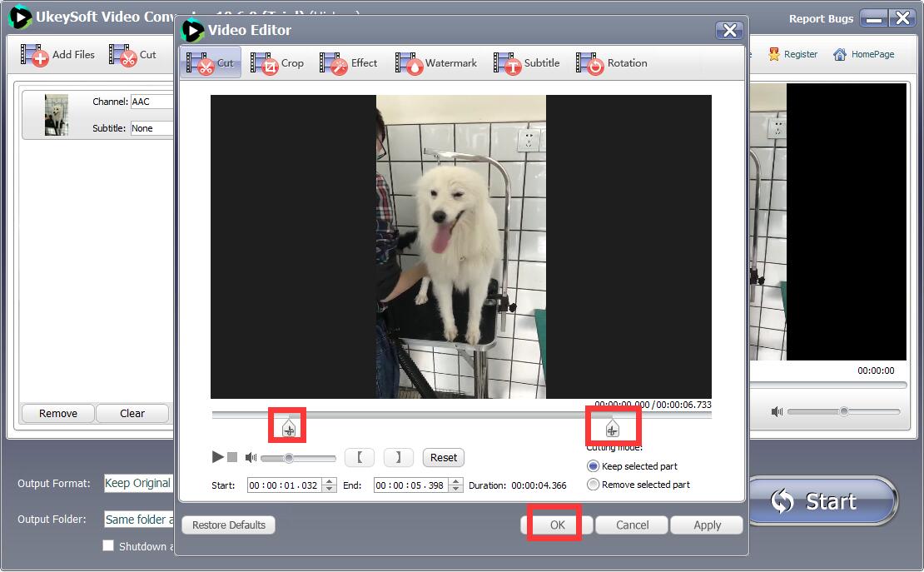
Task: Click the Reset button
Action: tap(443, 458)
